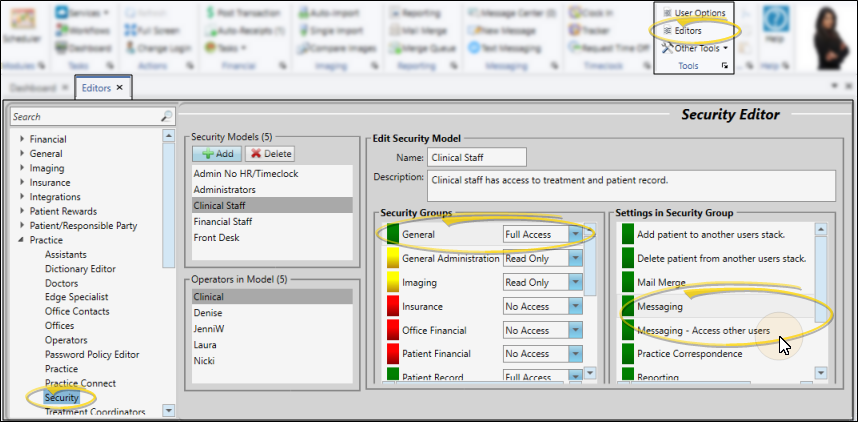Open the General access level dropdown

tap(575, 234)
